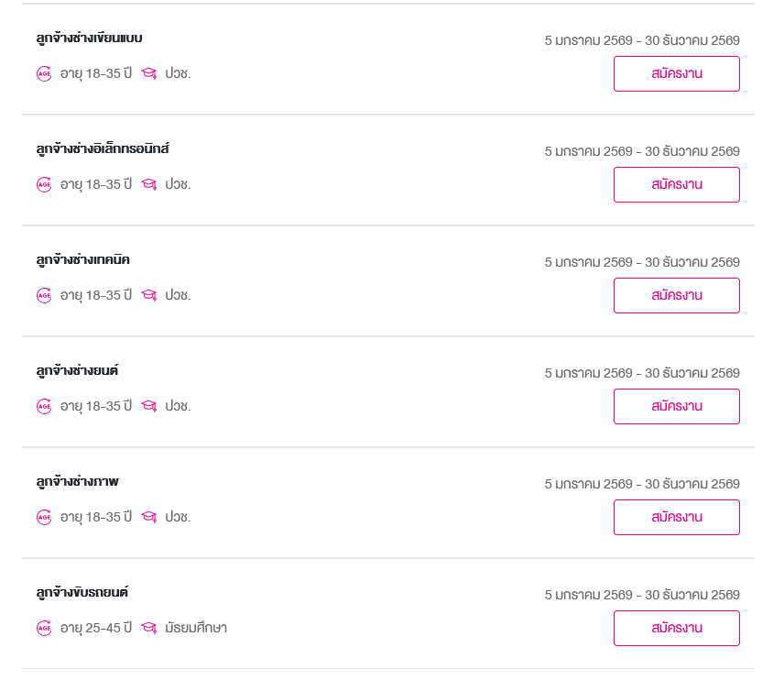784x680 pixels.
Task: Click age icon in ลูกจ้างช่างยนต์ row
Action: 44,406
